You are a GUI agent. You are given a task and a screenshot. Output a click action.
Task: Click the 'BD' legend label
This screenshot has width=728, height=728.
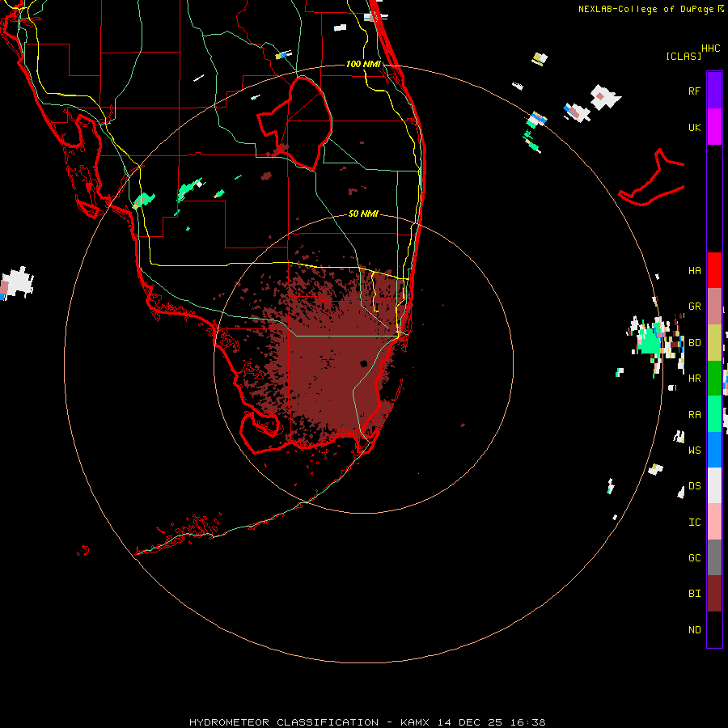pos(694,343)
